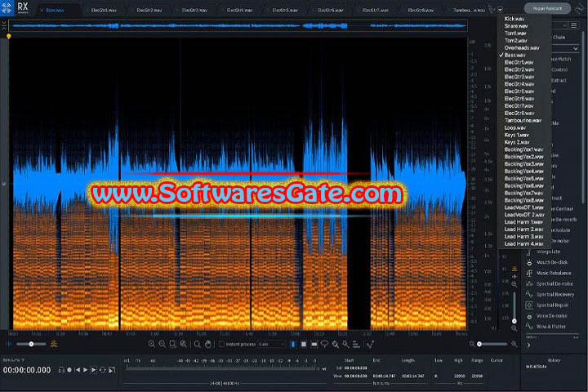Click the iZotope RX logo icon
Image resolution: width=588 pixels, height=392 pixels.
[7, 8]
